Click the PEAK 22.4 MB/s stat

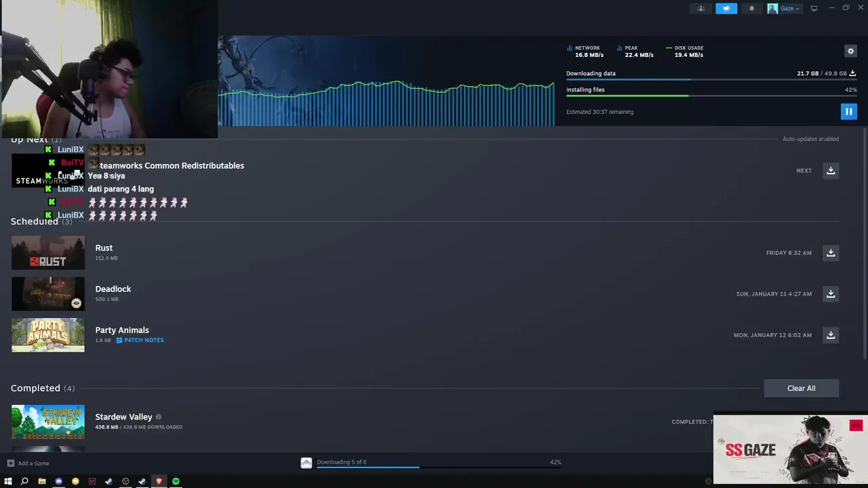click(x=635, y=52)
